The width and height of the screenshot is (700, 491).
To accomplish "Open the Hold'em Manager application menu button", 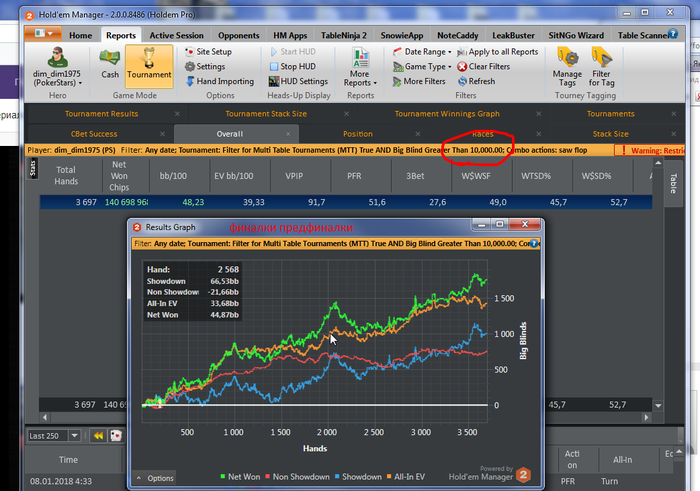I will 43,34.
